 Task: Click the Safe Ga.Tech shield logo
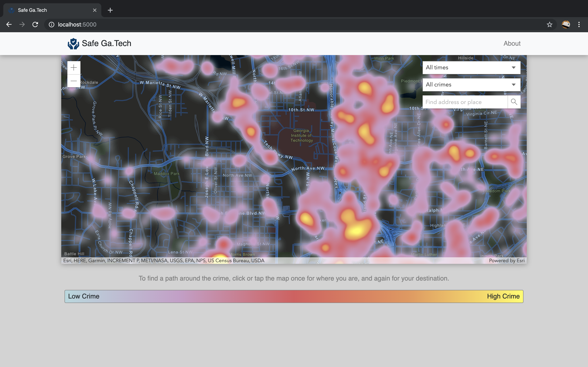coord(73,44)
